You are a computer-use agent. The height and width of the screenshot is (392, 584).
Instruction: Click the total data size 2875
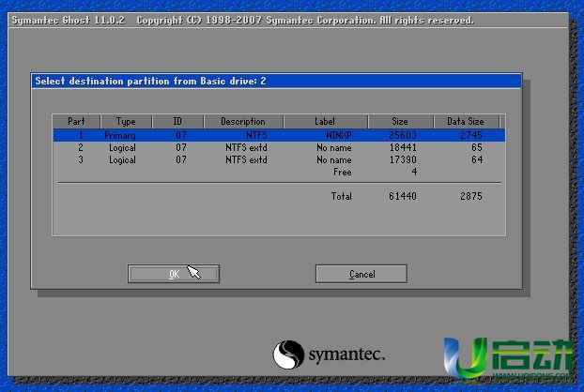pos(471,196)
